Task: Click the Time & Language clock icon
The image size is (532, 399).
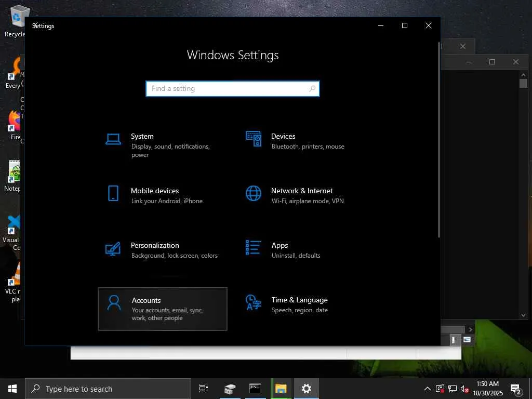Action: tap(254, 302)
